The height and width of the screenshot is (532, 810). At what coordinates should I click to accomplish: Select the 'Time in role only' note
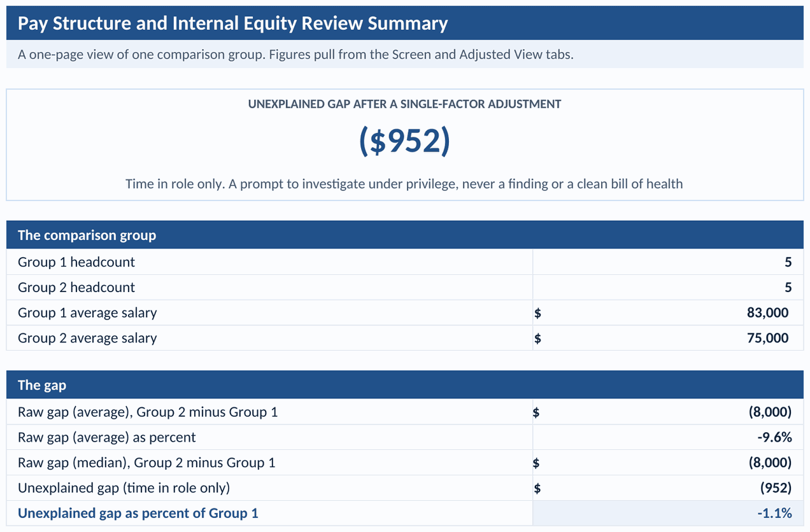[404, 184]
